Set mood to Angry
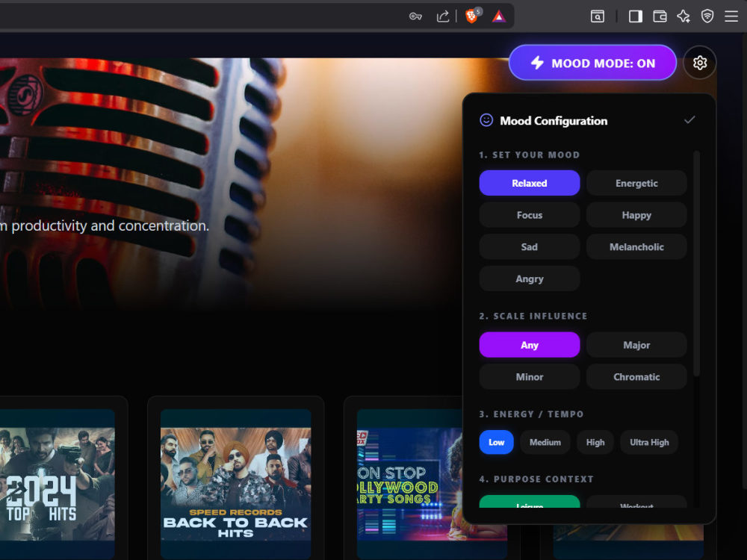 coord(530,279)
